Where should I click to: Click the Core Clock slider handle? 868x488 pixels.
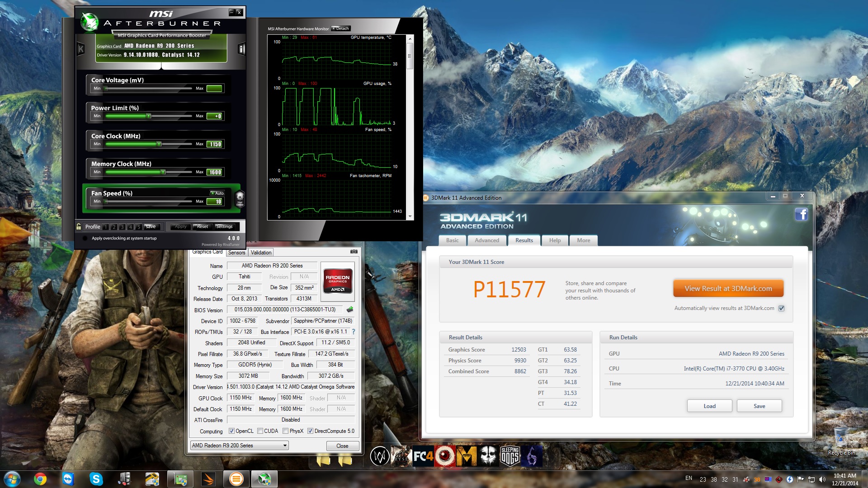tap(159, 144)
